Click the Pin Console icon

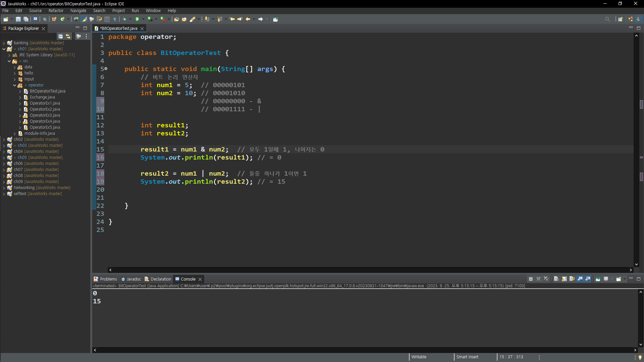point(598,279)
